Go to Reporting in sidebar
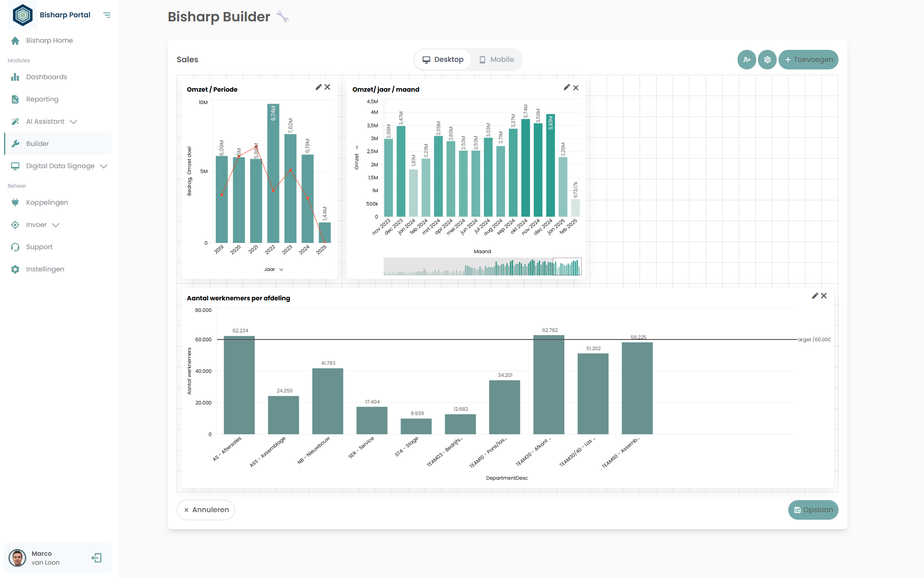This screenshot has width=924, height=578. [x=42, y=99]
